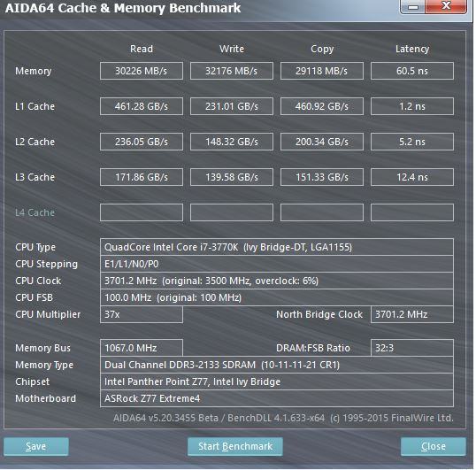Click the North Bridge Clock value field

click(412, 314)
